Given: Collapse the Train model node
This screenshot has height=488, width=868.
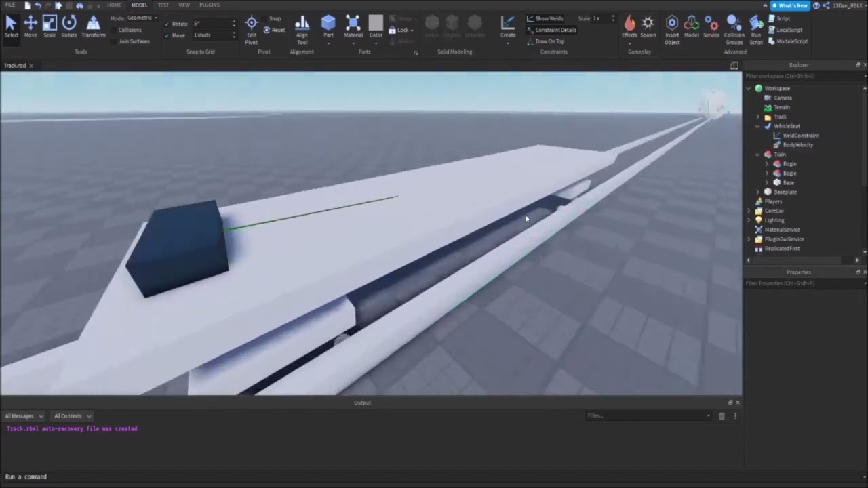Looking at the screenshot, I should (x=758, y=155).
